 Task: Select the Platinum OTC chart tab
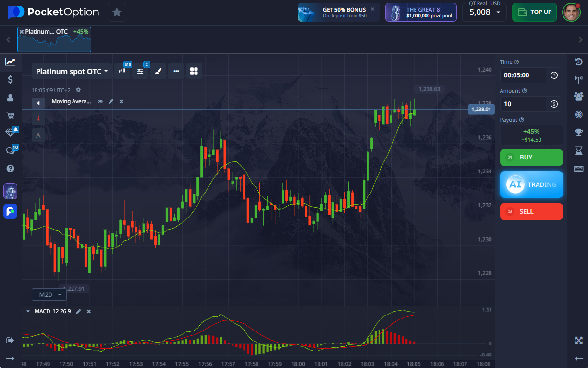(54, 39)
